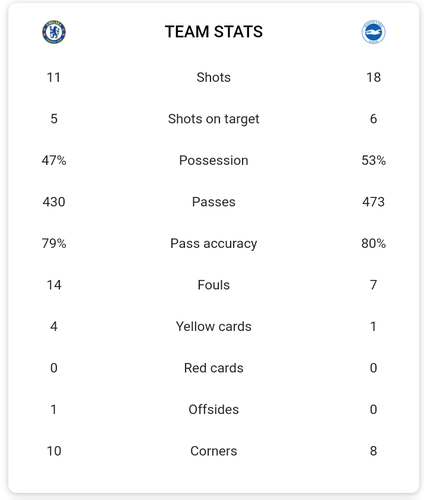Click the Pass accuracy label
Screen dimensions: 424x500
[x=214, y=244]
